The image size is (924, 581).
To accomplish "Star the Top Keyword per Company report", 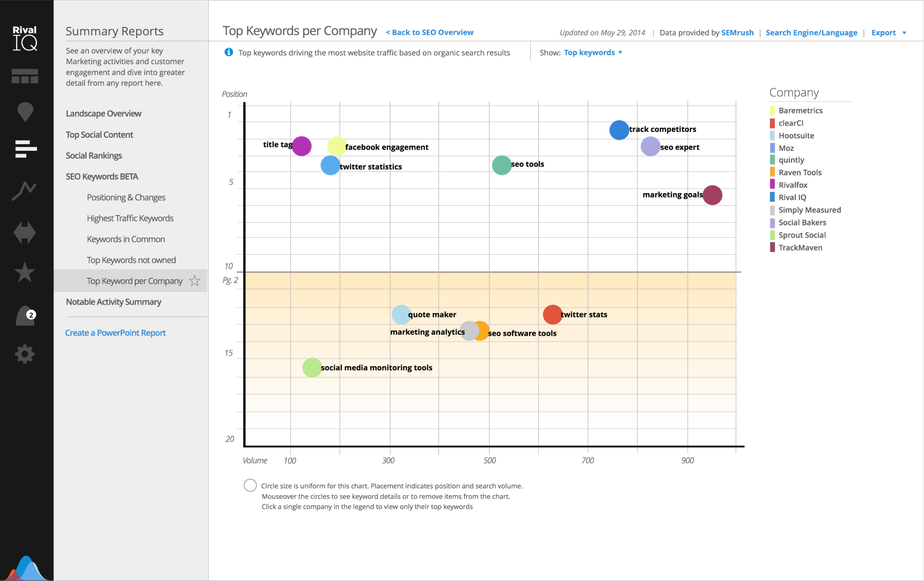I will click(x=195, y=281).
